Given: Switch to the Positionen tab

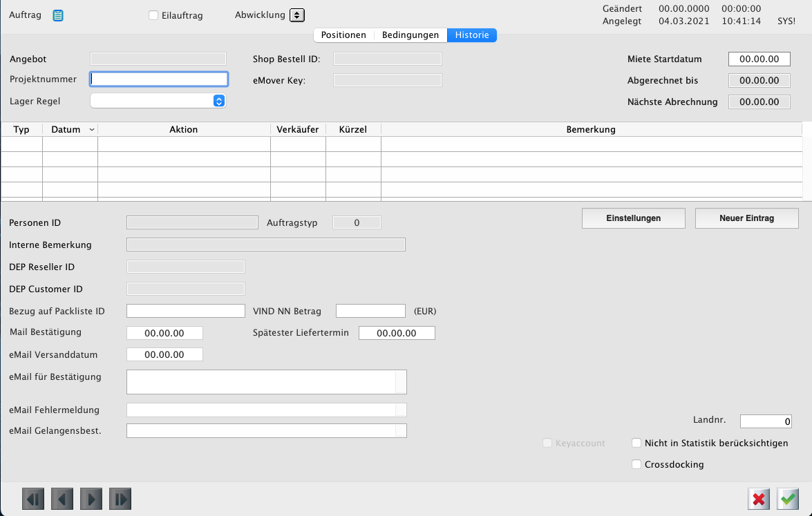Looking at the screenshot, I should (x=343, y=35).
